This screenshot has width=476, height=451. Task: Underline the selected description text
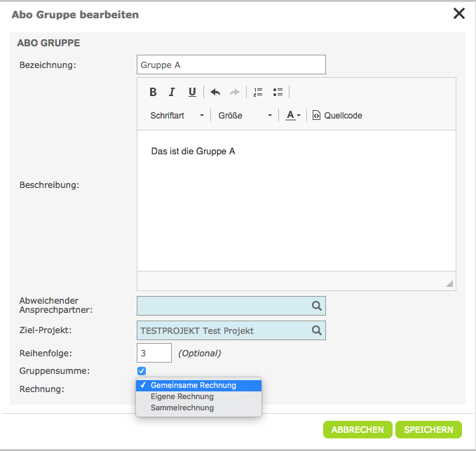click(x=192, y=92)
